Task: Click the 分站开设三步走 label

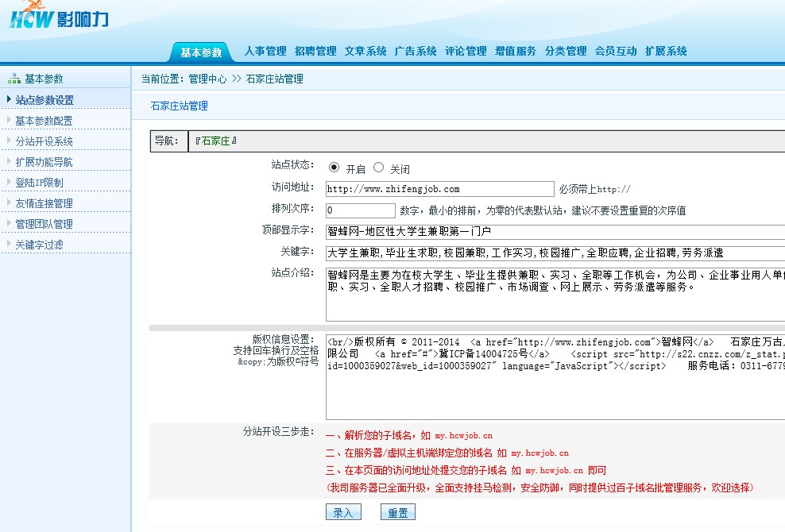Action: pyautogui.click(x=279, y=431)
